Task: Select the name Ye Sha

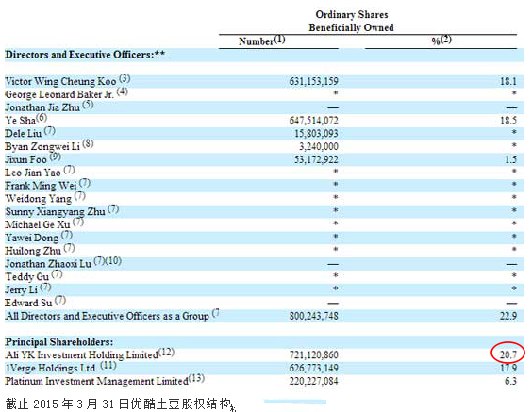Action: tap(20, 121)
